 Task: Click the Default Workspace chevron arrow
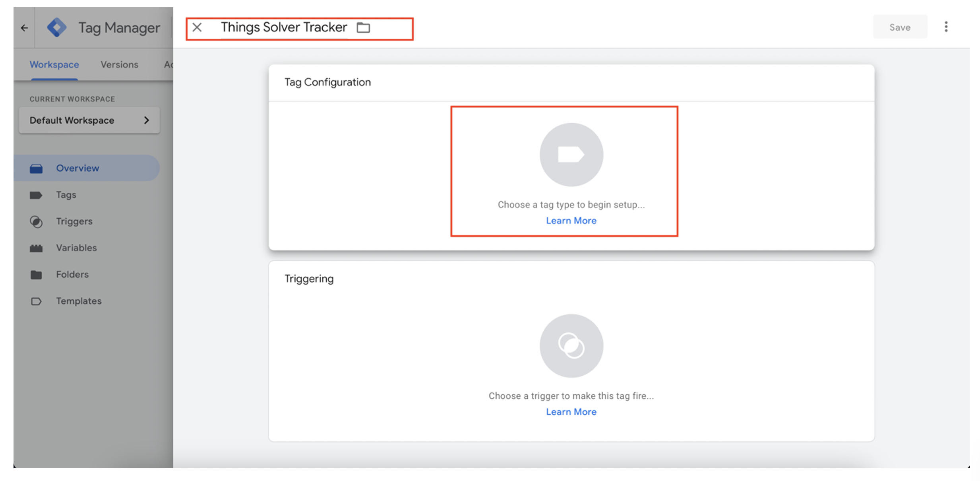click(147, 120)
